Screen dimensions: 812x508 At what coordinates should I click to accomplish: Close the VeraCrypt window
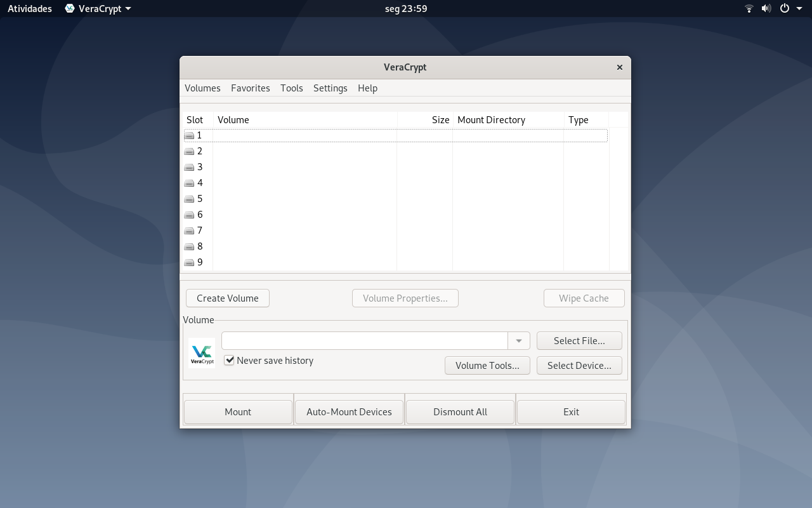coord(620,67)
